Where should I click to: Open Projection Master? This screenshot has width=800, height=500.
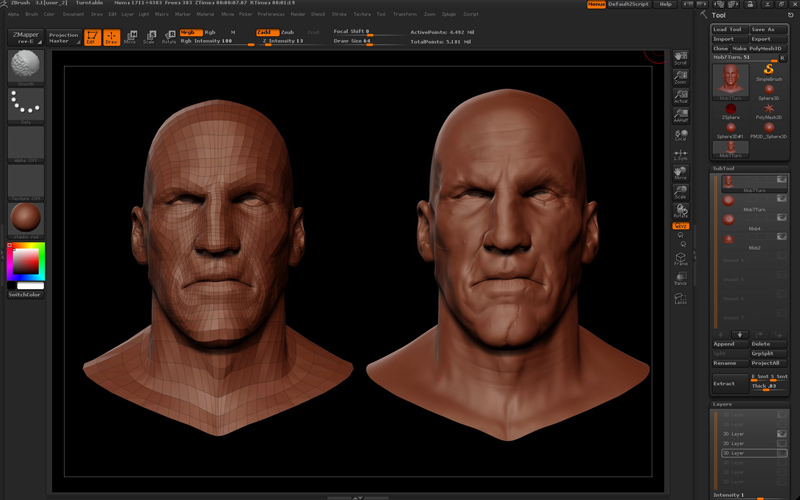pyautogui.click(x=64, y=37)
